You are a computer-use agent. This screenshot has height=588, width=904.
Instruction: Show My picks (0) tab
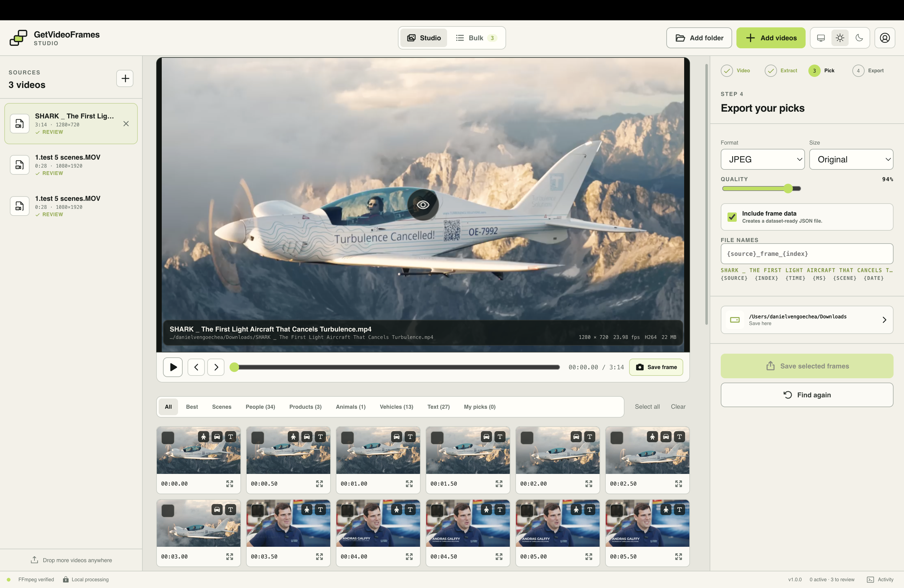[x=479, y=407]
